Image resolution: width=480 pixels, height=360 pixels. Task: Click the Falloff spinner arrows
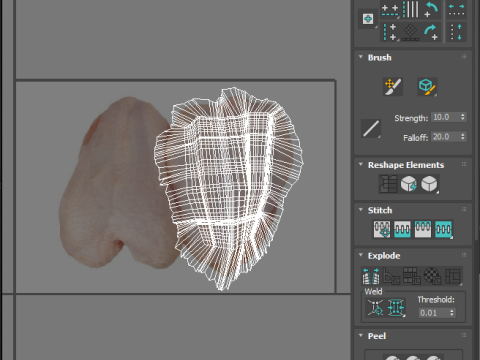click(463, 137)
